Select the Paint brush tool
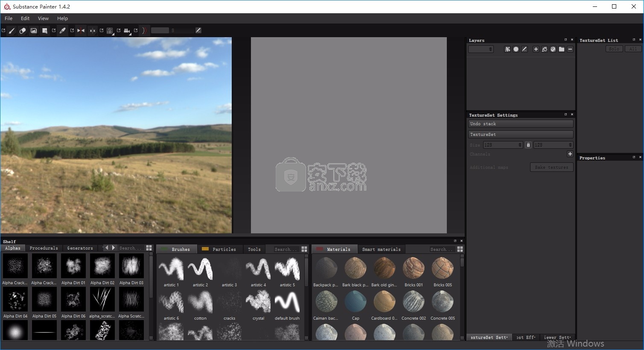Image resolution: width=644 pixels, height=350 pixels. [12, 31]
